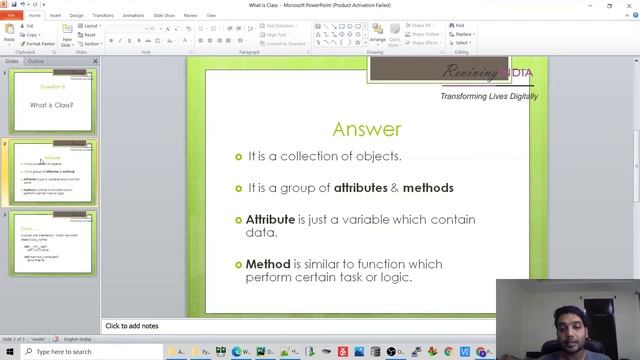
Task: Switch to the Slide Show ribbon tab
Action: pos(164,16)
